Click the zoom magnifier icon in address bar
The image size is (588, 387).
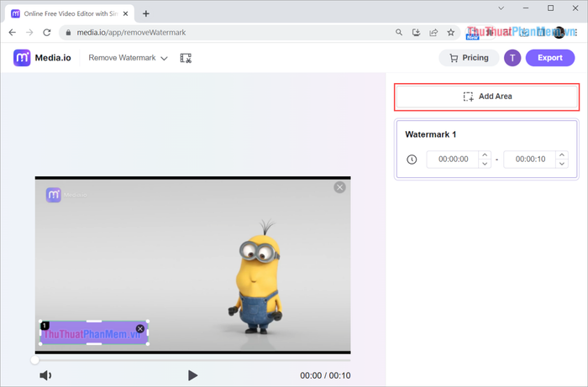coord(399,33)
